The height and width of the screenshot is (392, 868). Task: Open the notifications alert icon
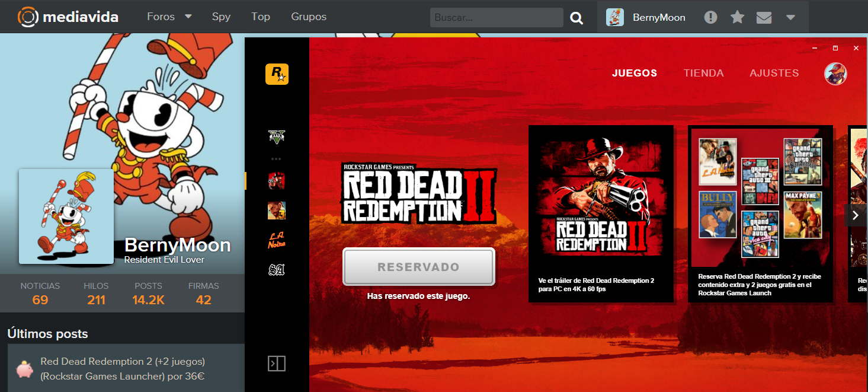pos(710,17)
